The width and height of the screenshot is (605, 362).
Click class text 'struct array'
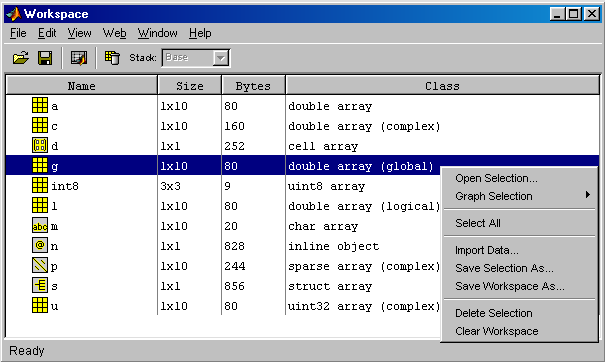pos(330,286)
